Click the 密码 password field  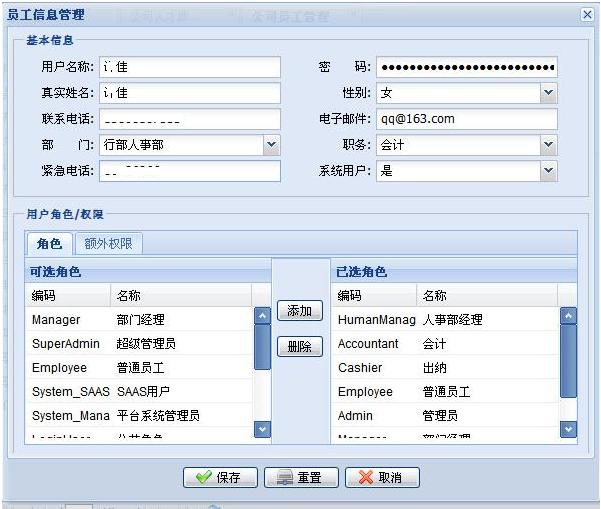click(x=467, y=67)
